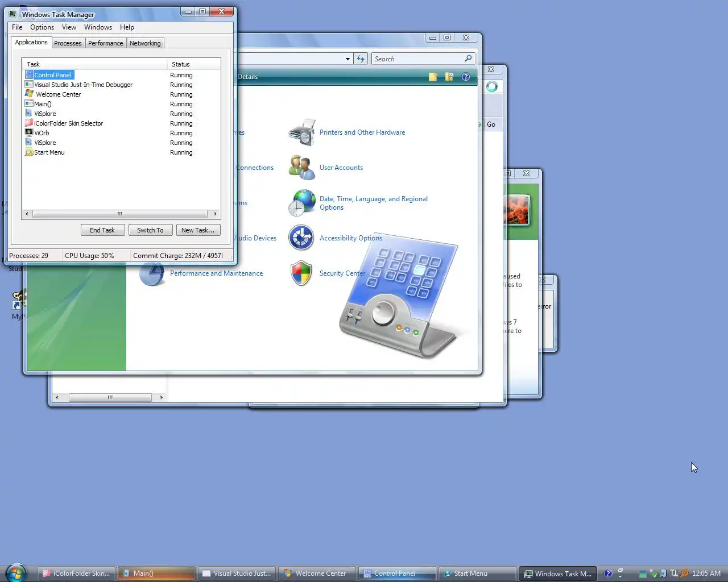Click the Task Manager horizontal scrollbar thumb
The height and width of the screenshot is (582, 728).
point(120,214)
